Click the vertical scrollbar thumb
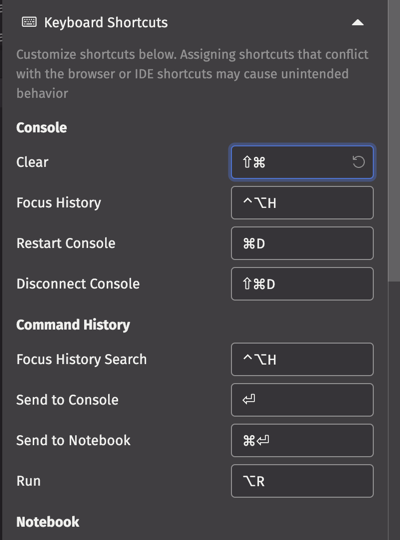 tap(394, 141)
